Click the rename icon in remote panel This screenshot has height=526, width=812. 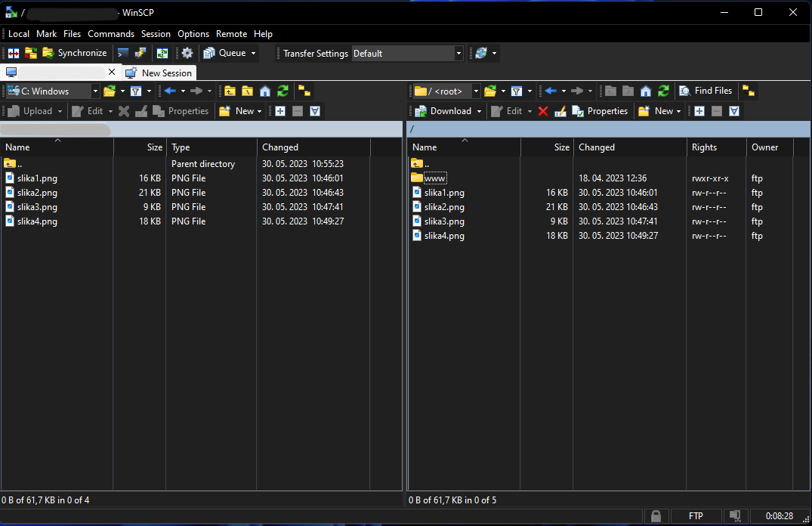[x=560, y=111]
